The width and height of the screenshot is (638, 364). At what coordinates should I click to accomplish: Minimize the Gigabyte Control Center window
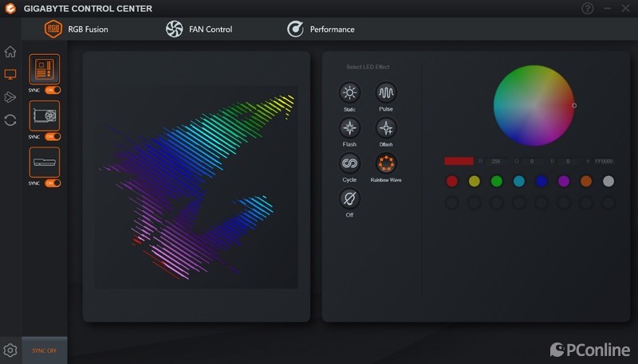click(607, 9)
